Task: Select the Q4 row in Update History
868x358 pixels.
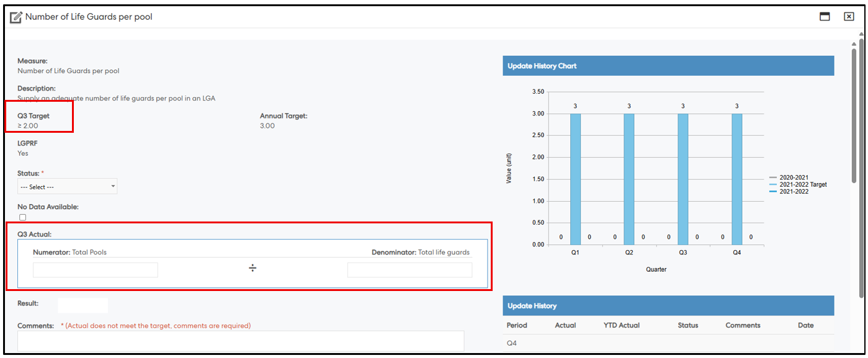Action: tap(512, 343)
